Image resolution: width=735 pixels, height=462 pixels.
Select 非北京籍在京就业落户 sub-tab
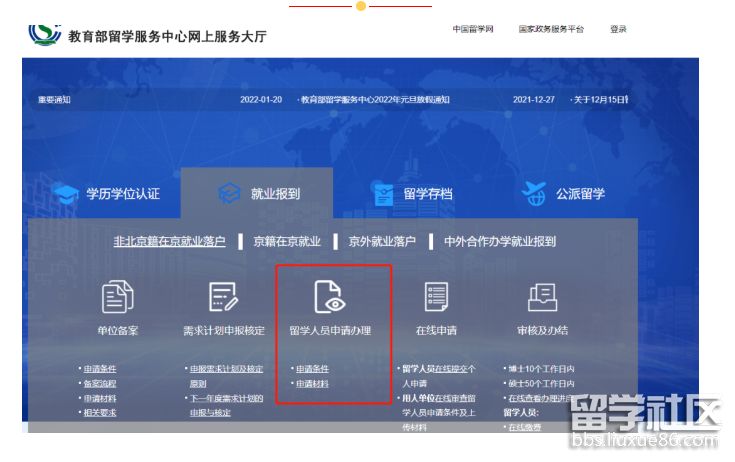[x=169, y=241]
